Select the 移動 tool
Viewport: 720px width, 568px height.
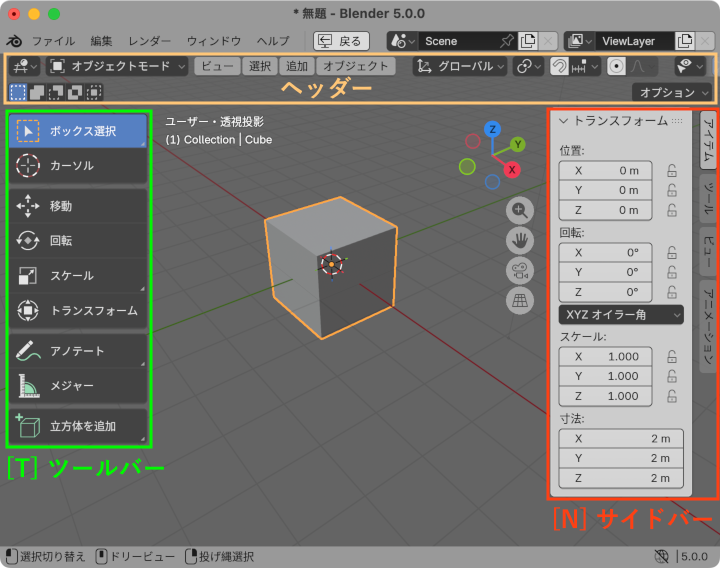click(77, 206)
